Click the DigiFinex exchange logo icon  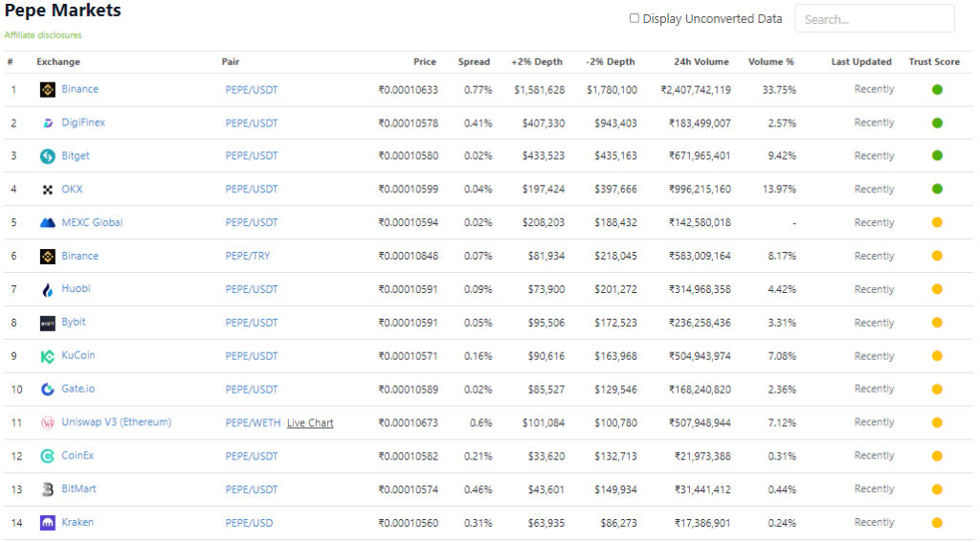pos(48,124)
